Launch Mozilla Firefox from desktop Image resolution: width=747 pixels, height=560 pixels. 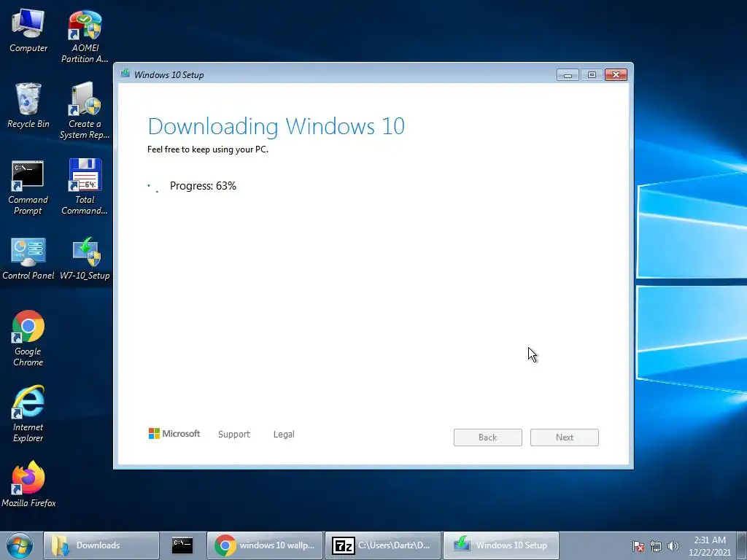click(x=28, y=484)
